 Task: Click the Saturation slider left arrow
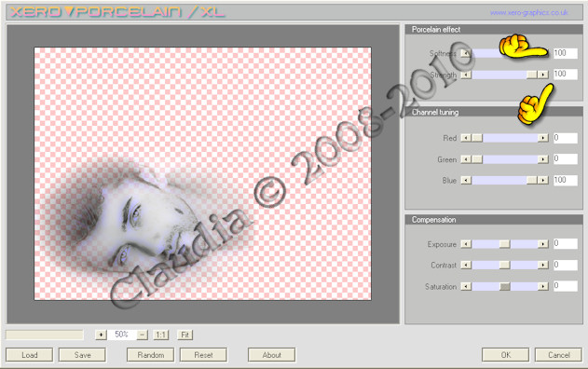pos(466,286)
